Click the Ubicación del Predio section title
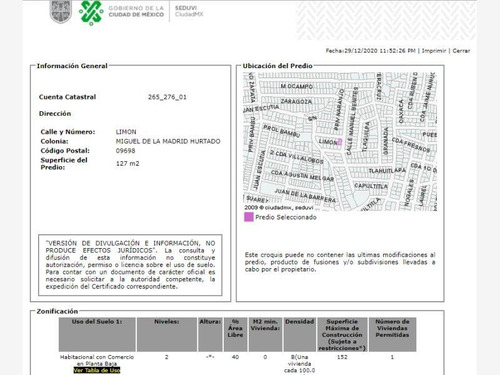 pos(277,66)
